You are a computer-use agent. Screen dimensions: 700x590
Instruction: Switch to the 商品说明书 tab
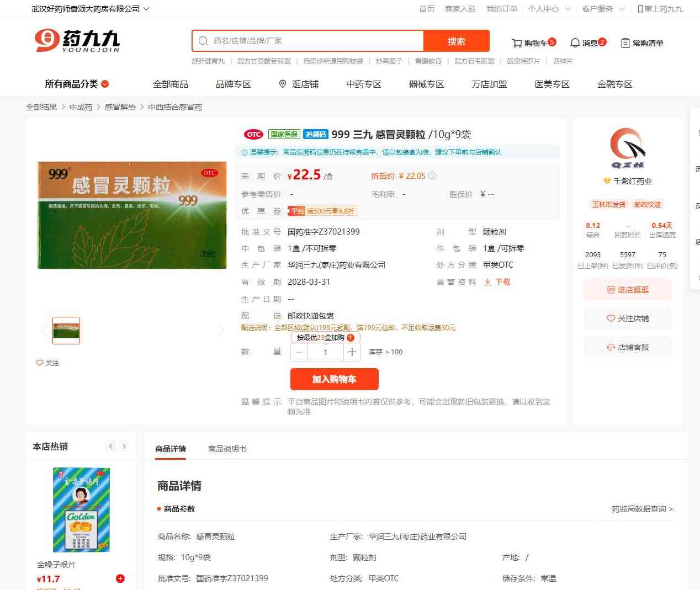click(x=227, y=449)
